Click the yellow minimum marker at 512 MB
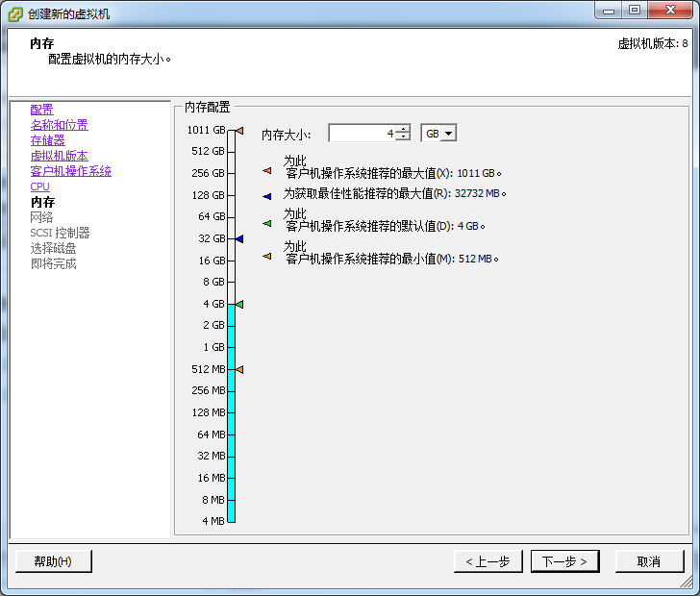700x596 pixels. pos(239,369)
